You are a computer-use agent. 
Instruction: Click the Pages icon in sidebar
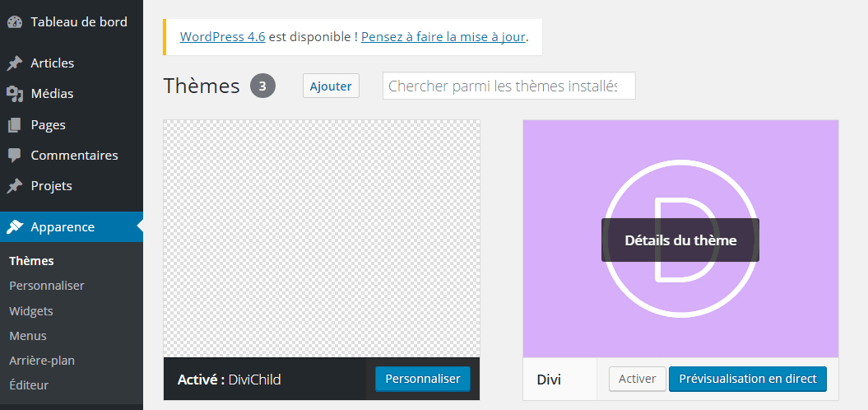coord(14,124)
